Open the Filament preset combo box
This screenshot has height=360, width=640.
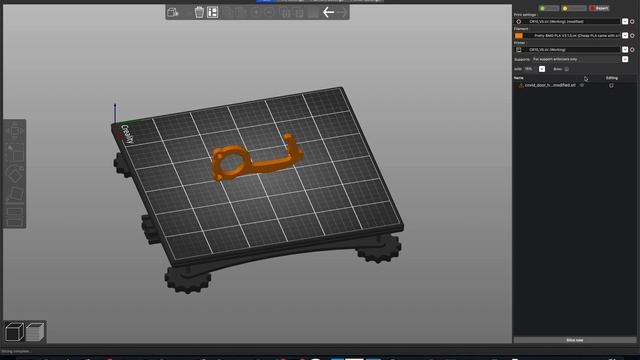pyautogui.click(x=571, y=36)
